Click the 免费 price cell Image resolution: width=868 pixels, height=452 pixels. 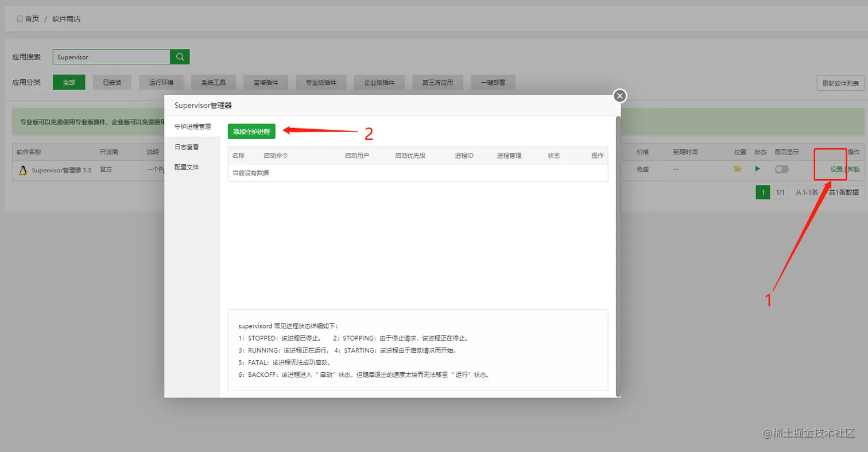642,169
